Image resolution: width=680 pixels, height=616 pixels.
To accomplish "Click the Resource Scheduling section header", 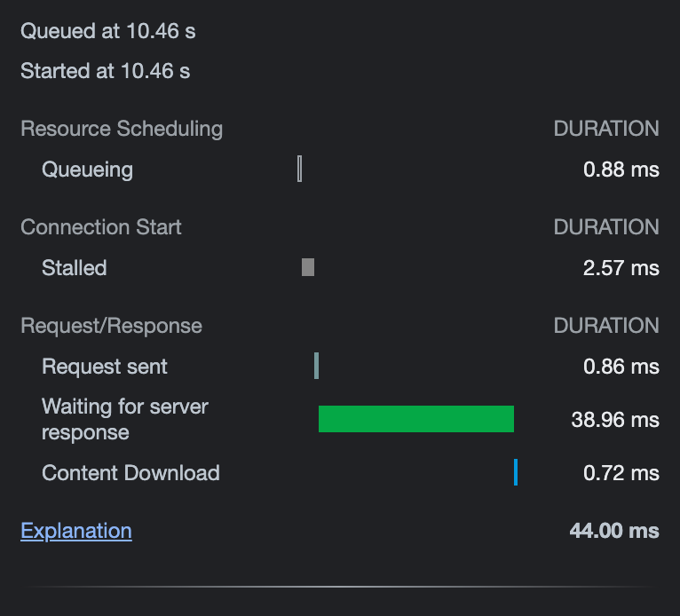I will [122, 129].
